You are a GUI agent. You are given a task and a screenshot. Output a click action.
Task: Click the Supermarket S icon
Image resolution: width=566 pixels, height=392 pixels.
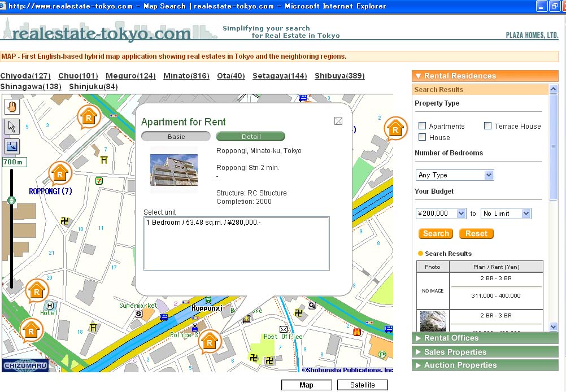point(138,314)
